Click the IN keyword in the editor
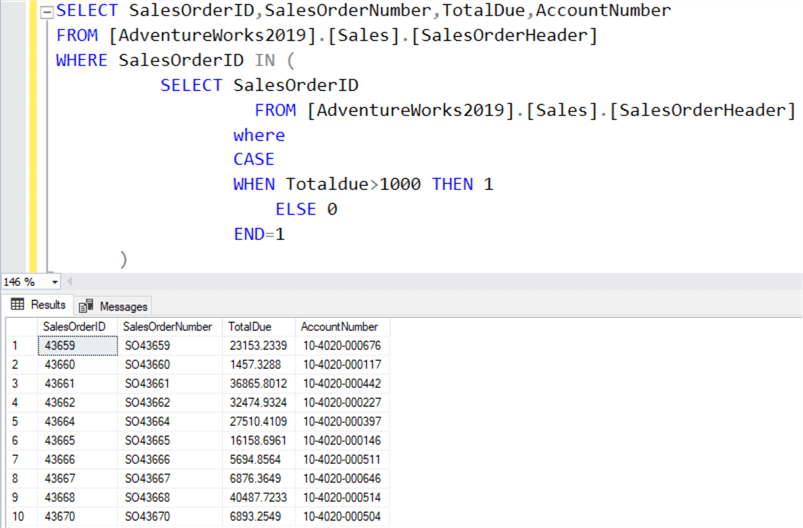The image size is (803, 528). [265, 60]
